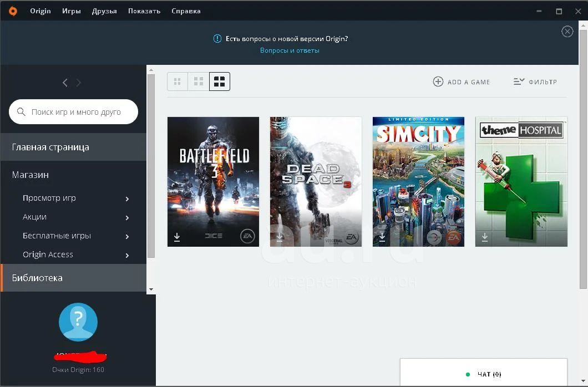This screenshot has height=387, width=588.
Task: Go forward with the right arrow
Action: tap(78, 83)
